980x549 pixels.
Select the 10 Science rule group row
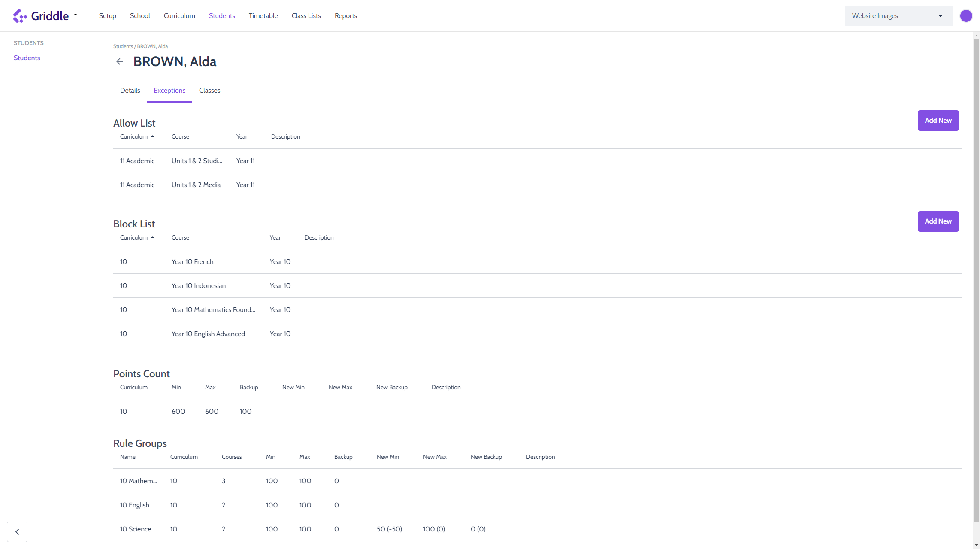point(136,529)
